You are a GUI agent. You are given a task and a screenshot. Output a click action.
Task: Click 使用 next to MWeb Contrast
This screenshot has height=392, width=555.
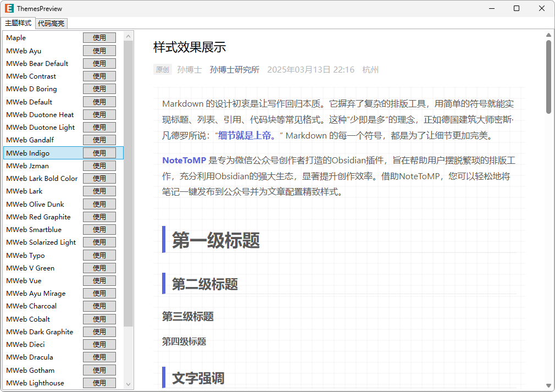(x=99, y=76)
